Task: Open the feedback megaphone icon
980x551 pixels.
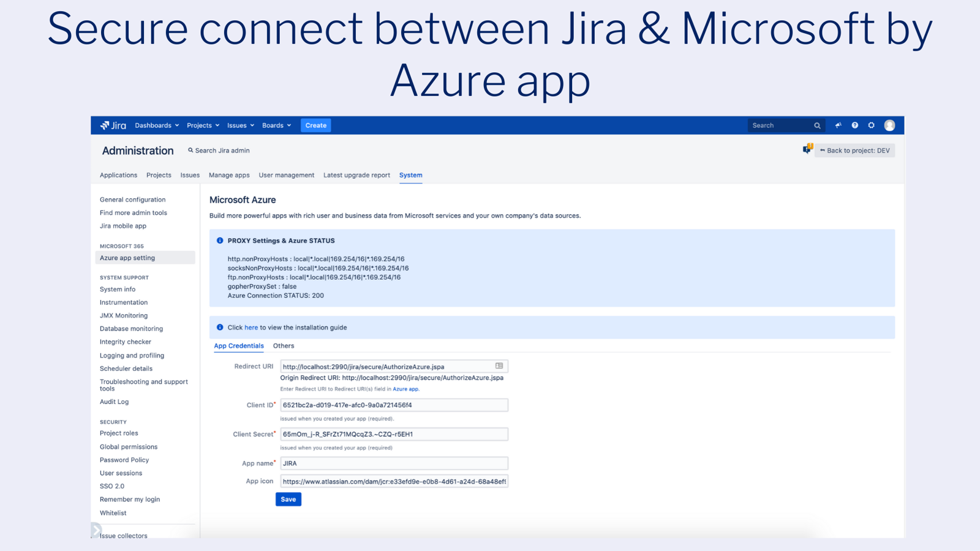Action: 838,126
